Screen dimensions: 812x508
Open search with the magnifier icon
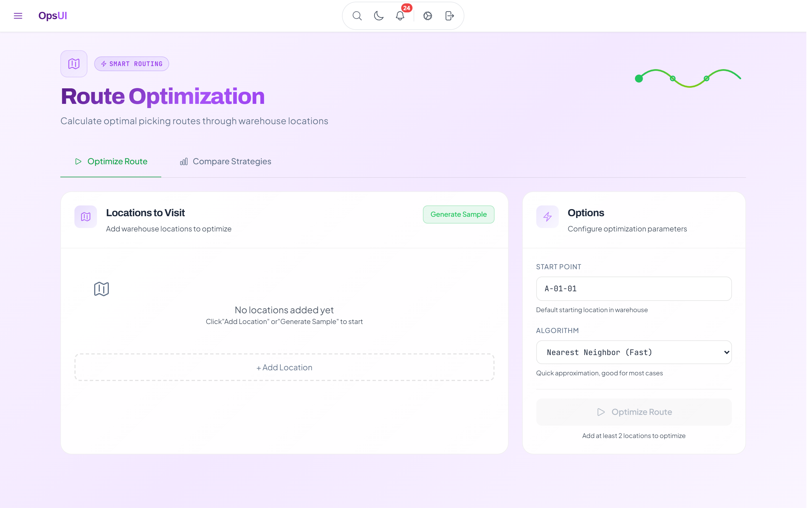(x=357, y=16)
